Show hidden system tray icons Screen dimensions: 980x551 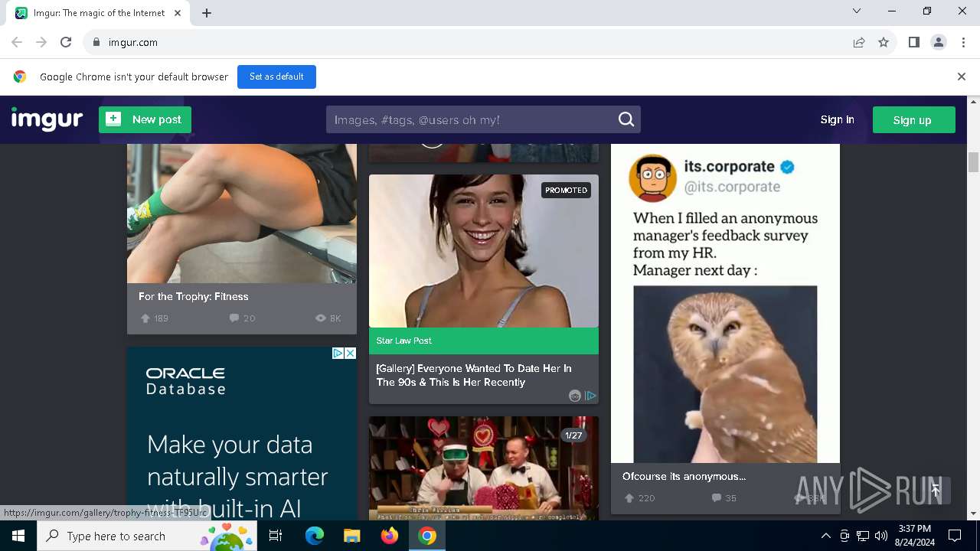[825, 536]
